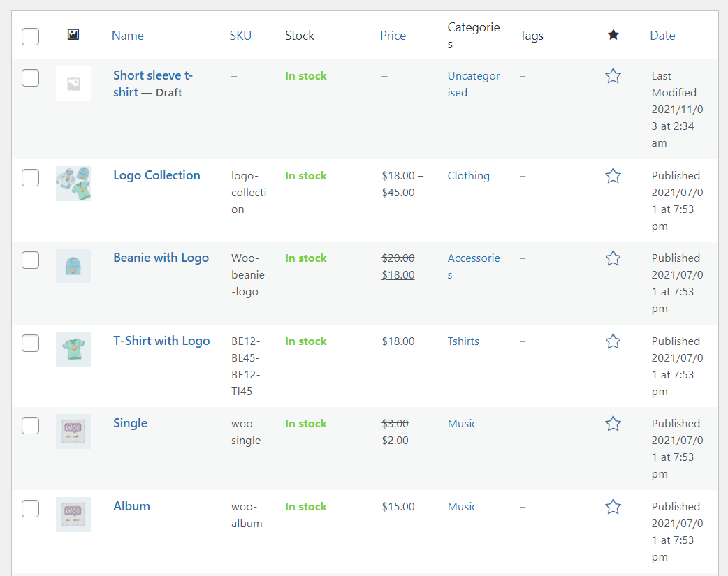728x576 pixels.
Task: Tick the checkbox for Album product
Action: 30,509
